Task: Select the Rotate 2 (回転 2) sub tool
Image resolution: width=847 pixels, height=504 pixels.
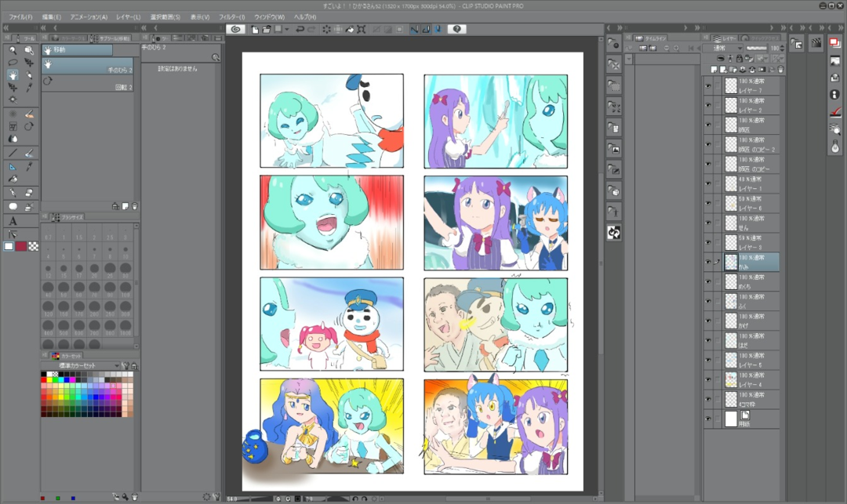Action: pos(87,82)
